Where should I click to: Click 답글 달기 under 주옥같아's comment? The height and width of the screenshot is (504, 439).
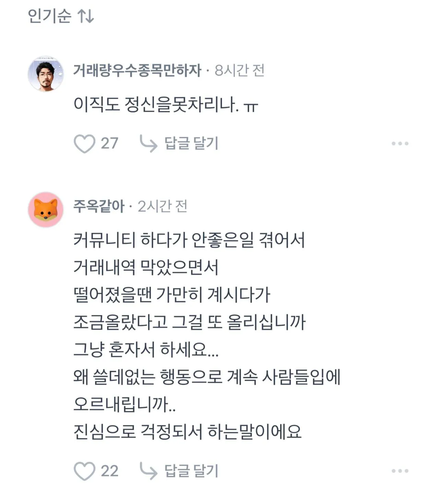click(191, 471)
